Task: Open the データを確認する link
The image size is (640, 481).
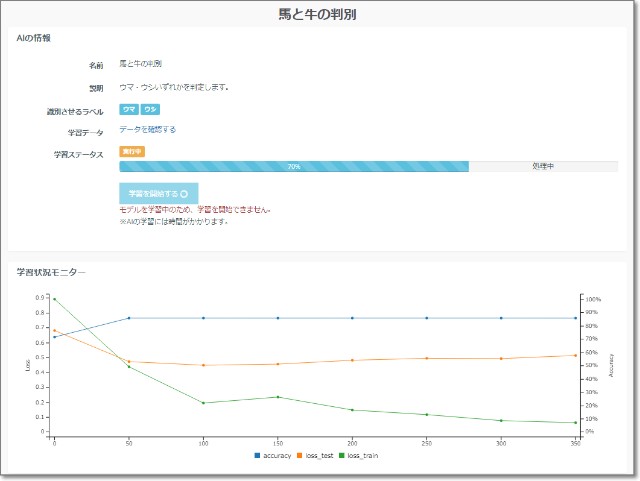Action: pyautogui.click(x=147, y=130)
